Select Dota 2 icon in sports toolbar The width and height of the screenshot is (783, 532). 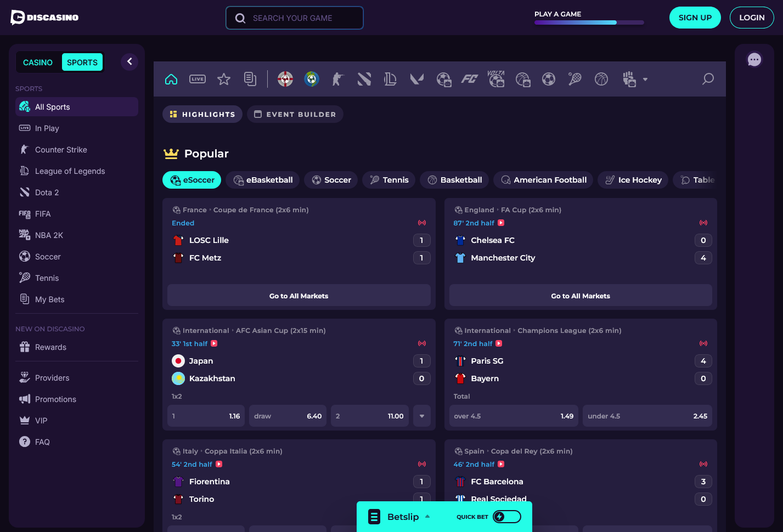tap(364, 79)
